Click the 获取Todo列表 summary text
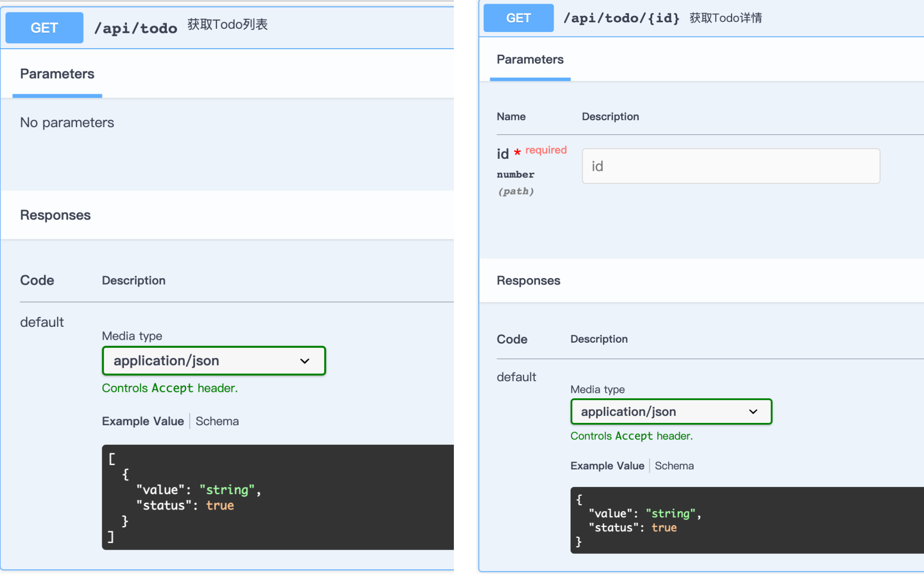Viewport: 924px width, 578px height. (228, 25)
